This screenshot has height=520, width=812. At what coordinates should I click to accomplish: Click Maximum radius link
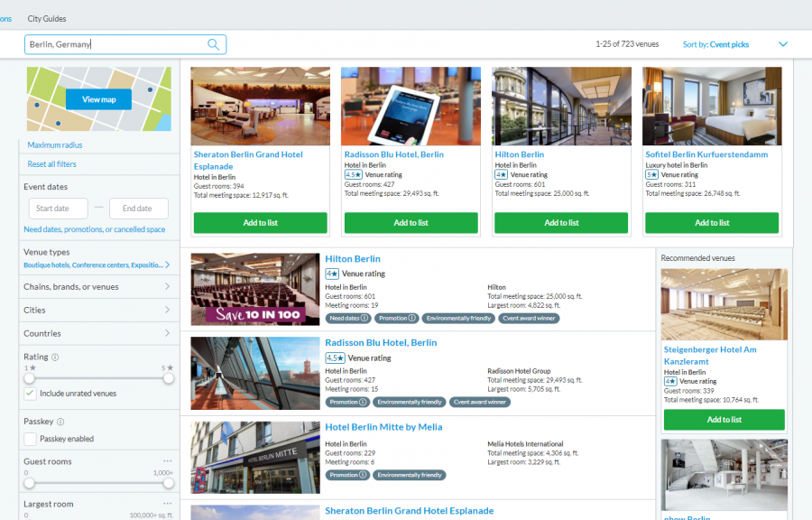pos(55,145)
